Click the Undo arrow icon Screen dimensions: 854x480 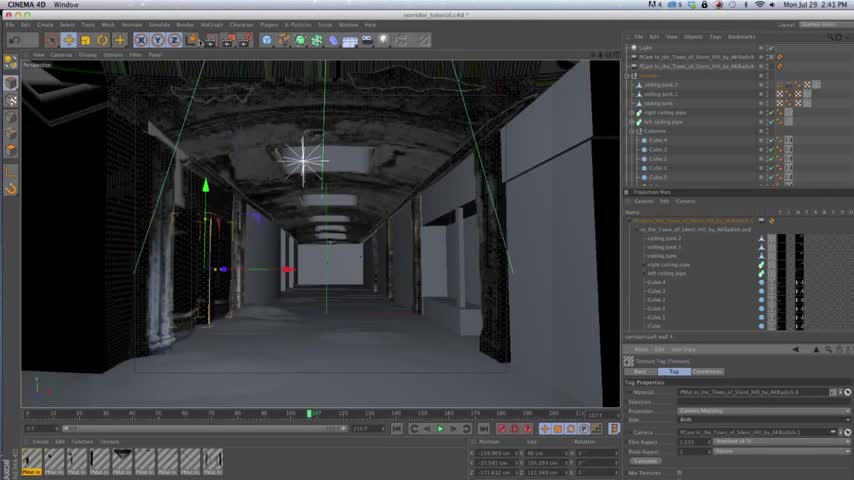point(15,40)
